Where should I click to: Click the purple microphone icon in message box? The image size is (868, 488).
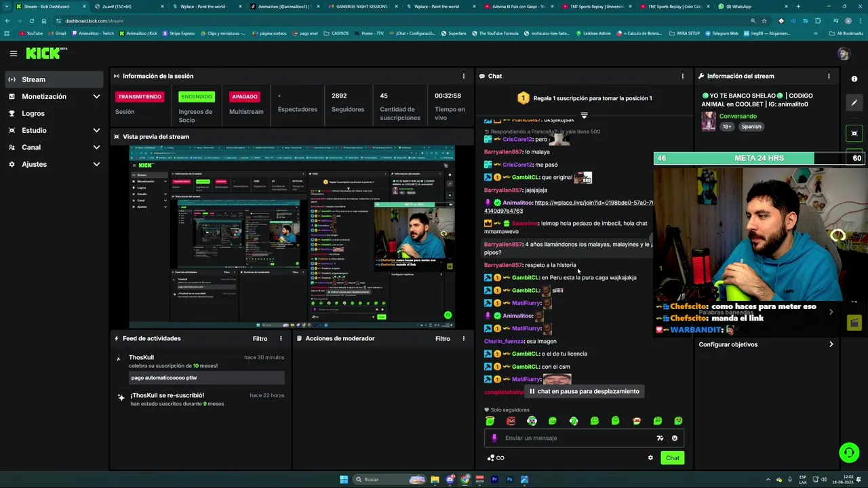tap(494, 438)
